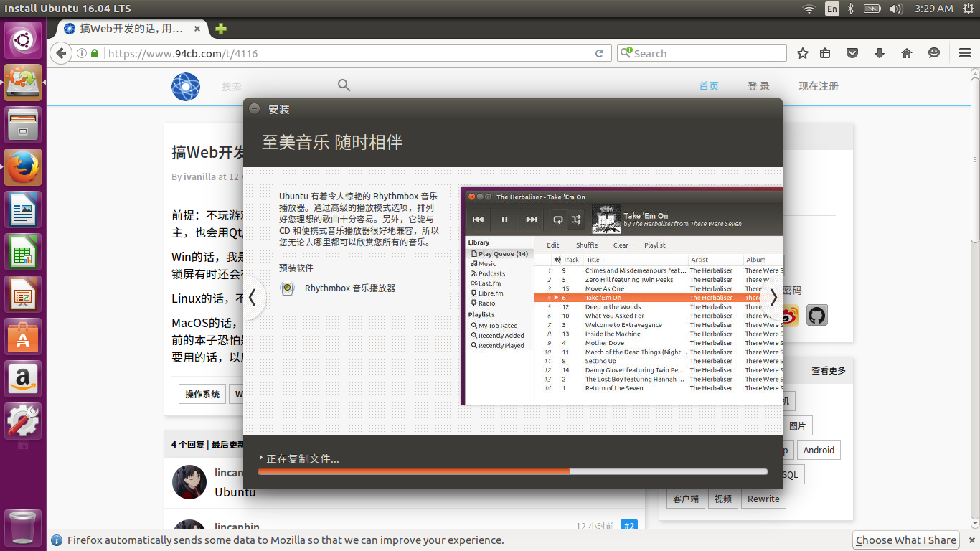Open Ubuntu Software center from launcher

click(24, 336)
